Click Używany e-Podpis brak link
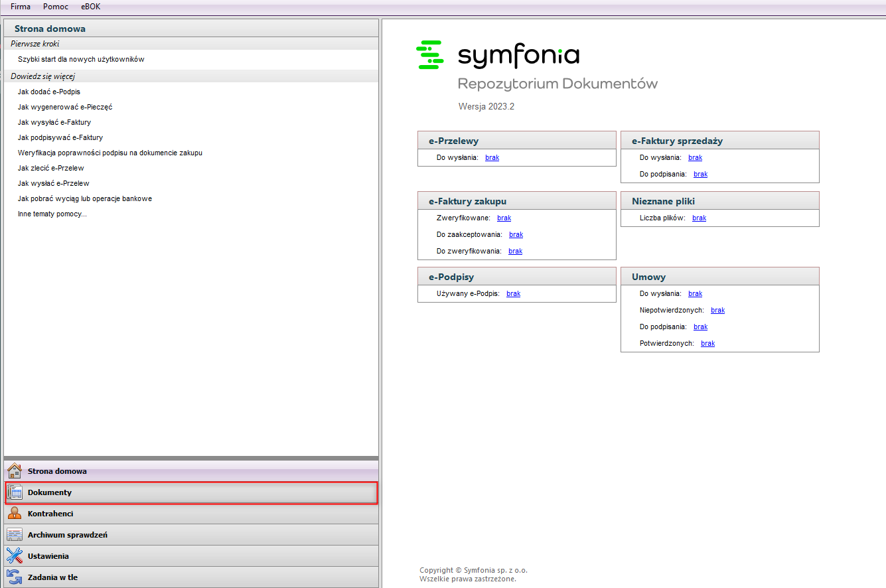This screenshot has height=588, width=886. click(x=513, y=293)
